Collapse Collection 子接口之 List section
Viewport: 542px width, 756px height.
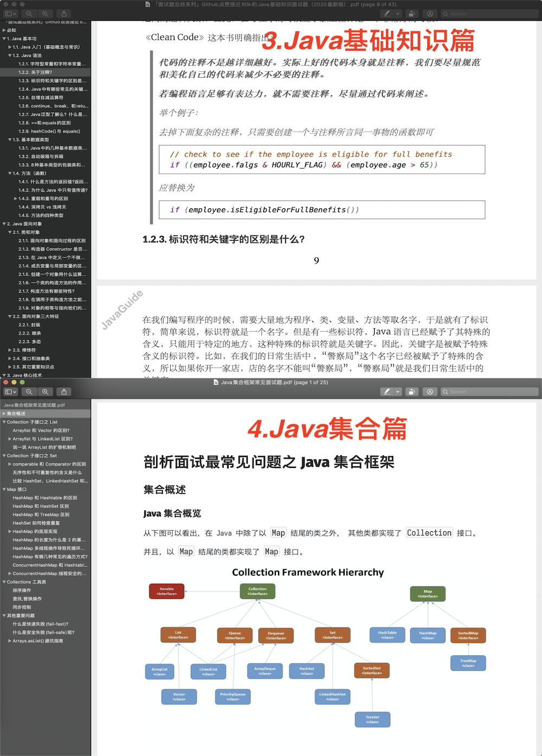pos(4,422)
